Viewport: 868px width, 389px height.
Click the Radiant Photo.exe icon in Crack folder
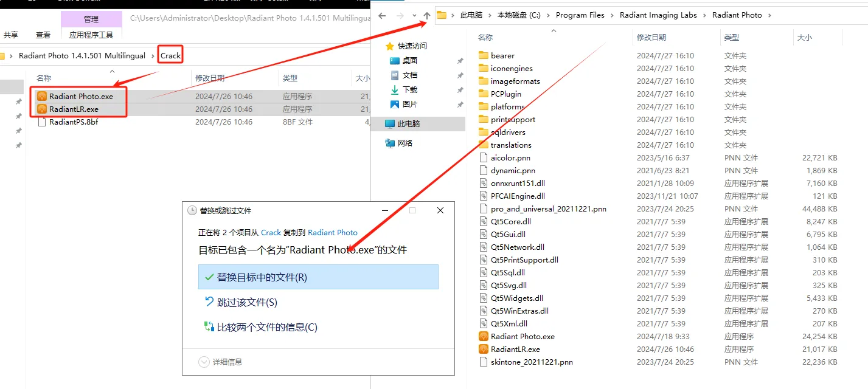click(42, 96)
